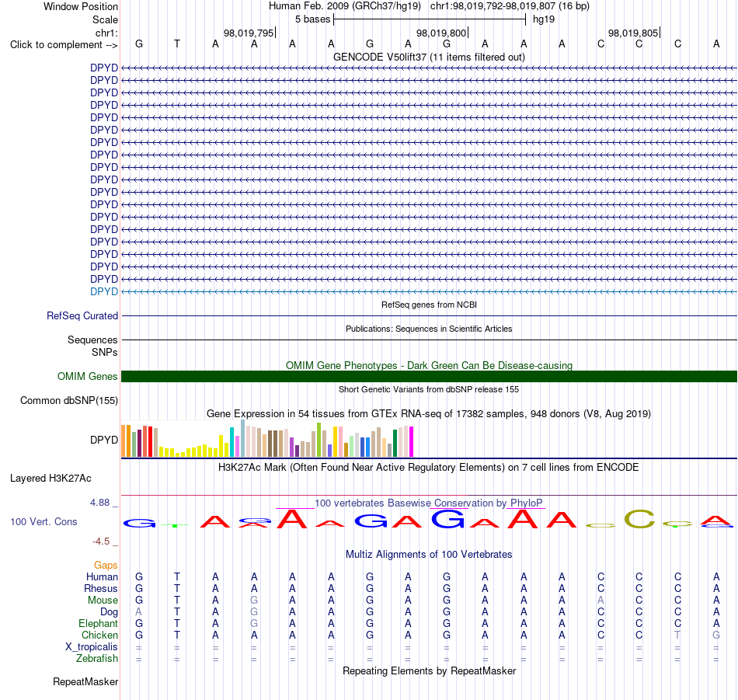Click base T in sequence ruler
Screen dimensions: 738x700
[x=177, y=44]
